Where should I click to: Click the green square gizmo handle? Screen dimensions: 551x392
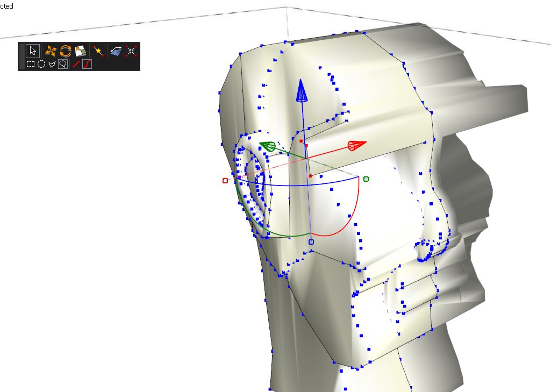coord(366,179)
